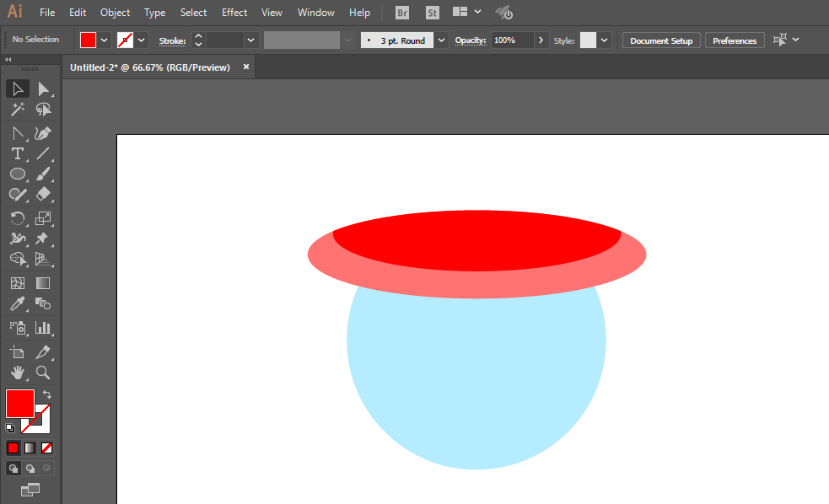This screenshot has height=504, width=829.
Task: Activate the Width/Warp tool
Action: [18, 239]
